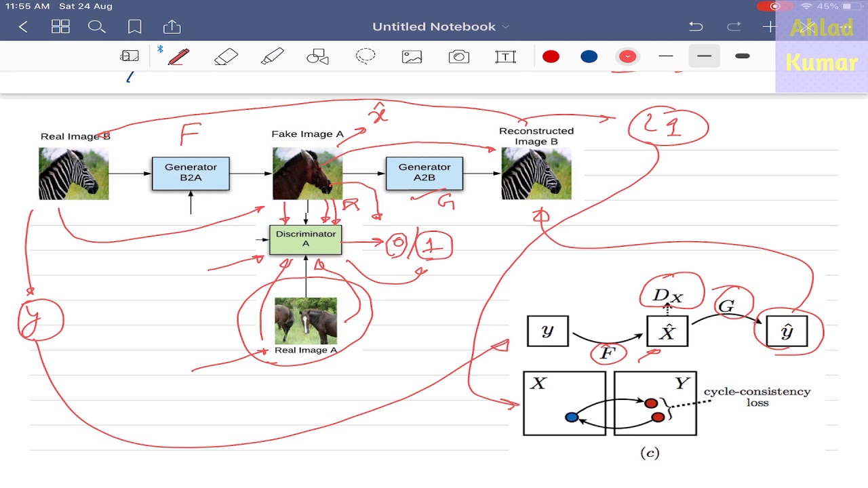Open the page thumbnails grid view

pyautogui.click(x=61, y=27)
